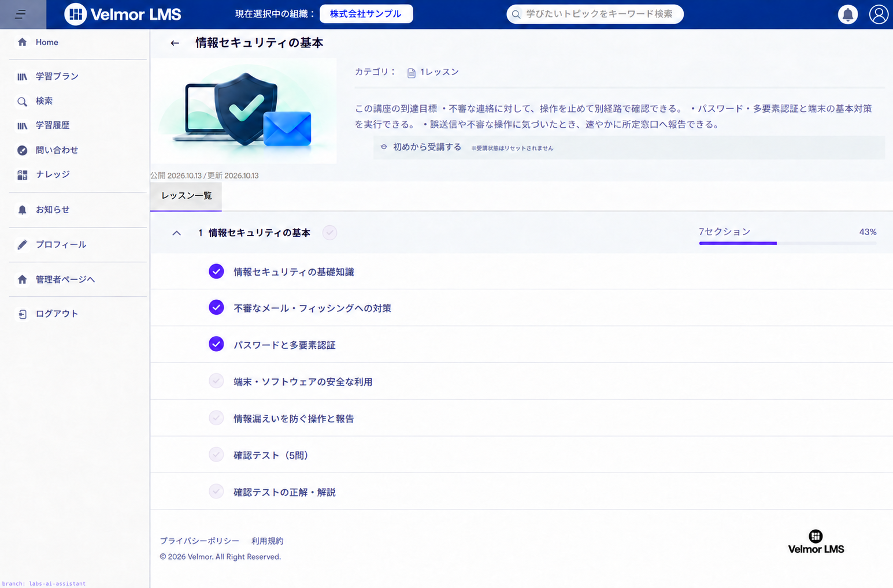Click the footer Velmor LMS logo
The width and height of the screenshot is (893, 588).
pos(816,542)
